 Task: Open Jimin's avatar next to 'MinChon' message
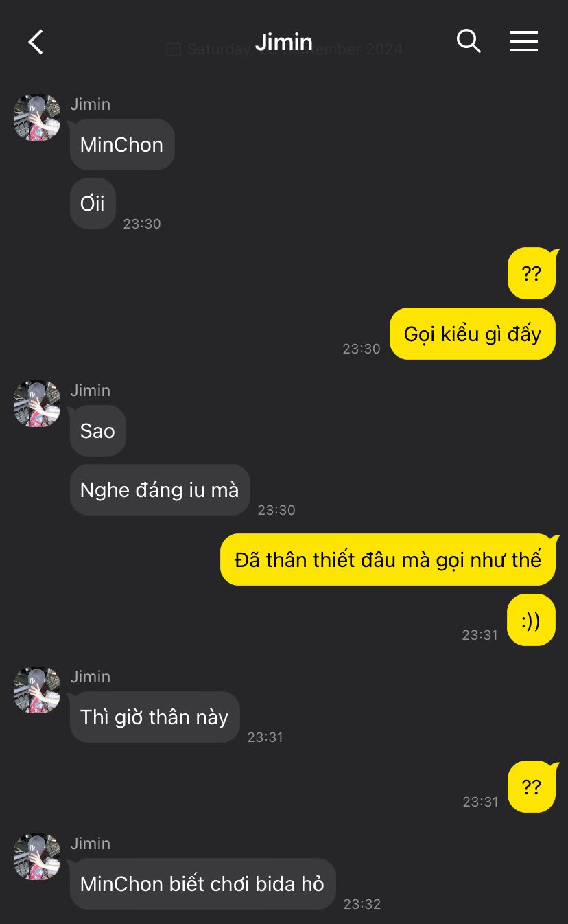(x=37, y=117)
